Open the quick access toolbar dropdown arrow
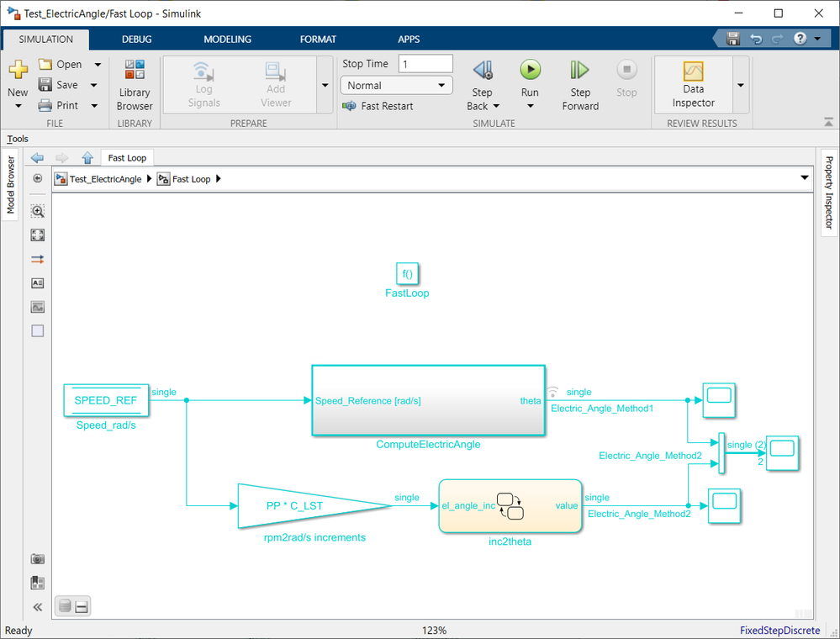This screenshot has width=840, height=639. [x=817, y=39]
